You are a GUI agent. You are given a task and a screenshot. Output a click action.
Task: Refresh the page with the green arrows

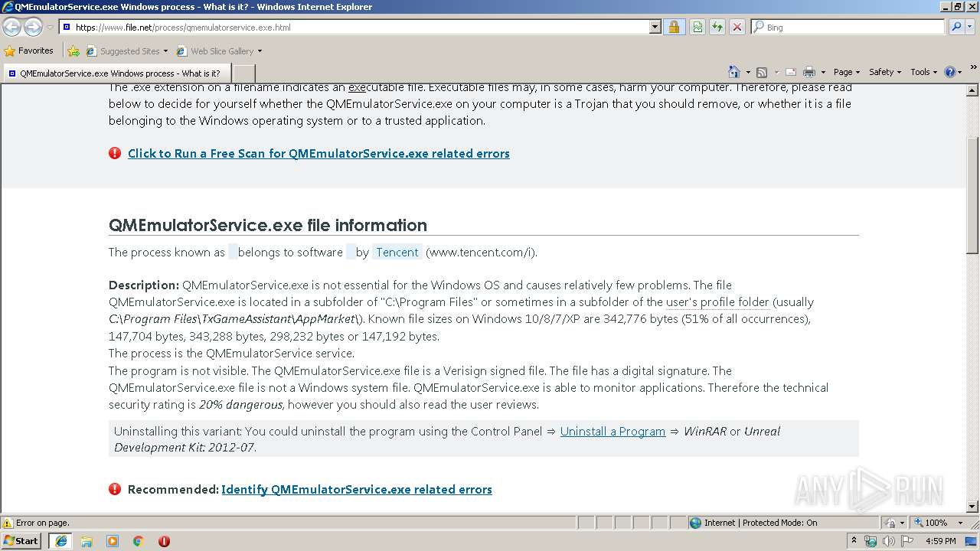click(717, 27)
